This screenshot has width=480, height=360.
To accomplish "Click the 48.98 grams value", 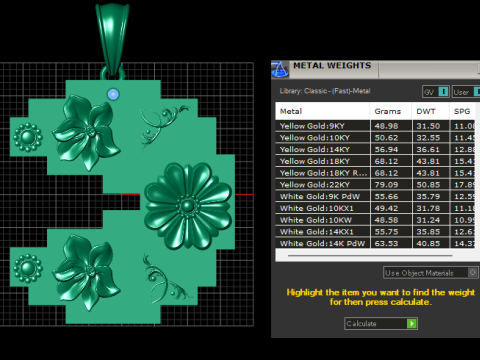I will point(386,126).
